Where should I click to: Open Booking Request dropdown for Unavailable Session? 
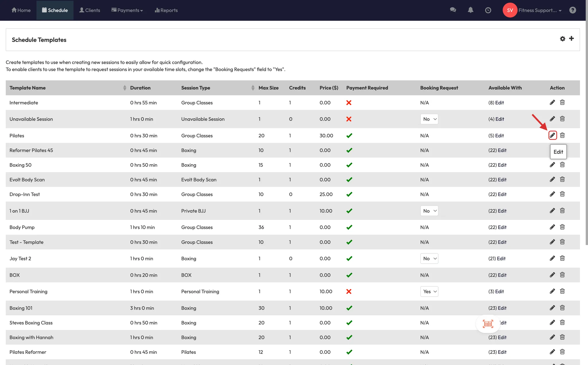pyautogui.click(x=429, y=119)
